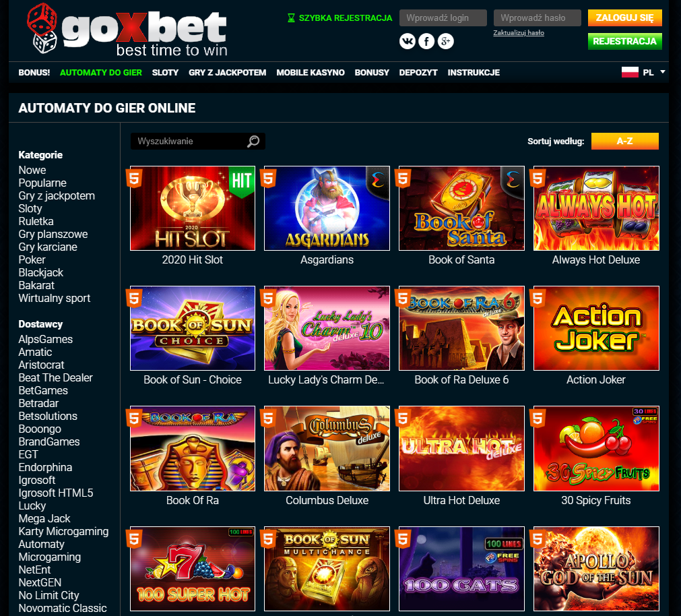Click the green Rejestracja button

624,41
